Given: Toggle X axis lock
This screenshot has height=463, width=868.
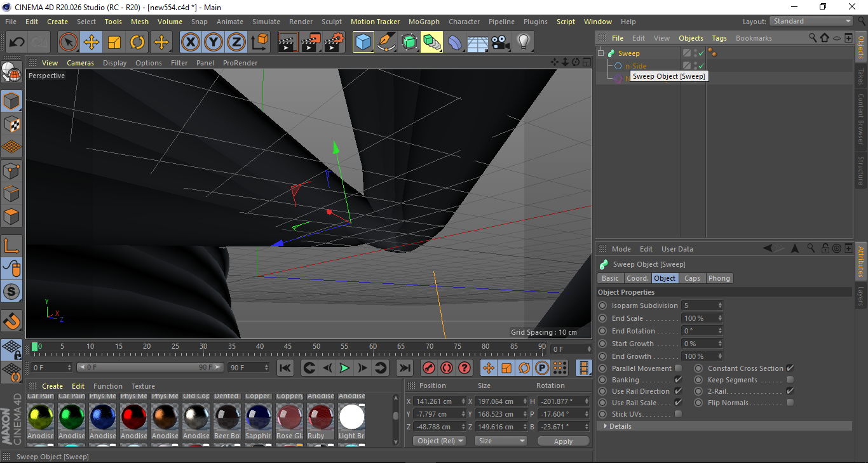Looking at the screenshot, I should point(190,43).
